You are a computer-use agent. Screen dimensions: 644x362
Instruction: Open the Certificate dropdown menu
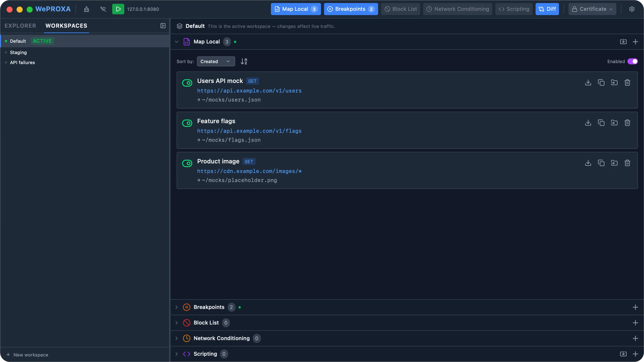[592, 9]
